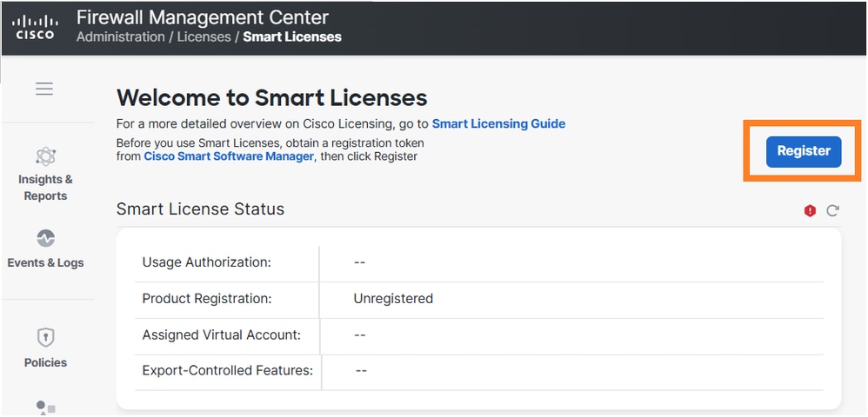Viewport: 868px width, 417px height.
Task: Open Insights & Reports section
Action: [45, 175]
